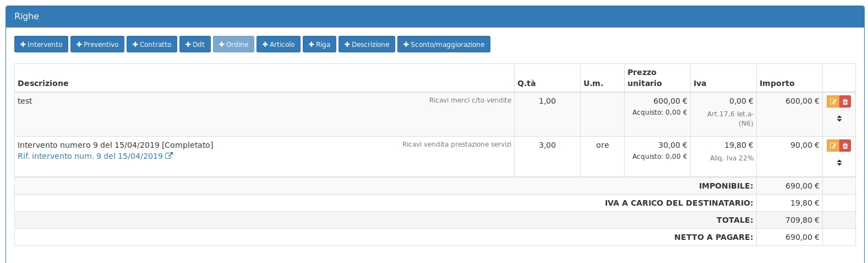The height and width of the screenshot is (263, 868).
Task: Open external link icon beside Rif. intervento
Action: pyautogui.click(x=169, y=156)
